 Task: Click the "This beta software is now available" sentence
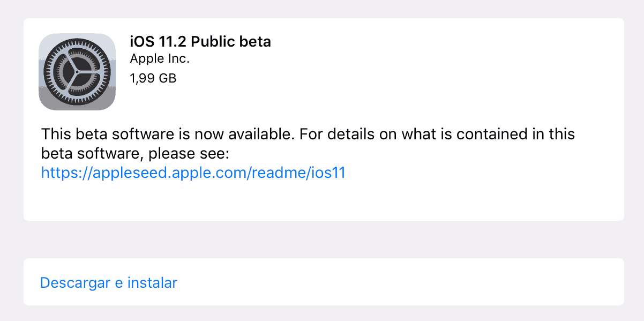168,134
